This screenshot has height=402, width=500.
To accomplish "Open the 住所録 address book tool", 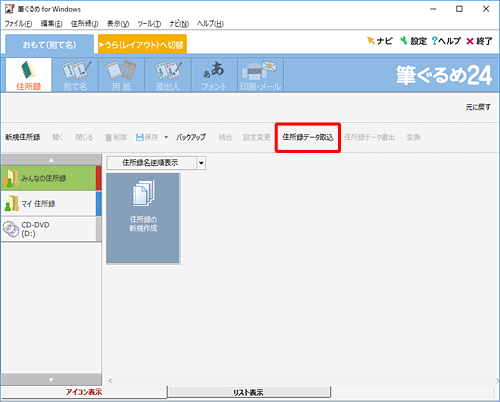I will [29, 75].
